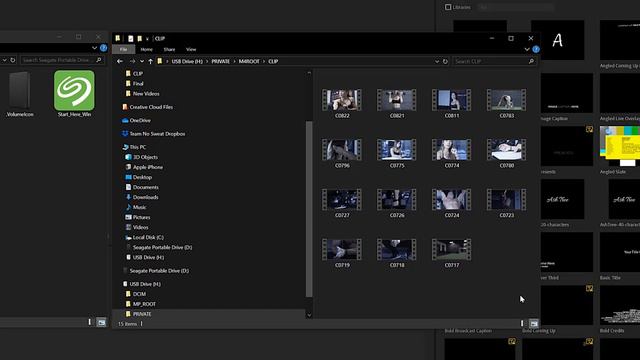Open Creative Cloud Files in sidebar
This screenshot has height=360, width=640.
[147, 107]
